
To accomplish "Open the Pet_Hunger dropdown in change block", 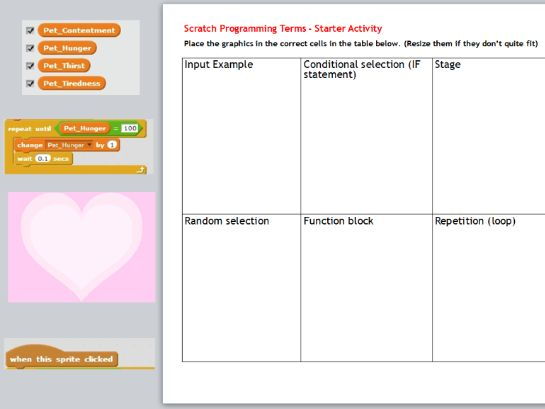I will [x=70, y=145].
